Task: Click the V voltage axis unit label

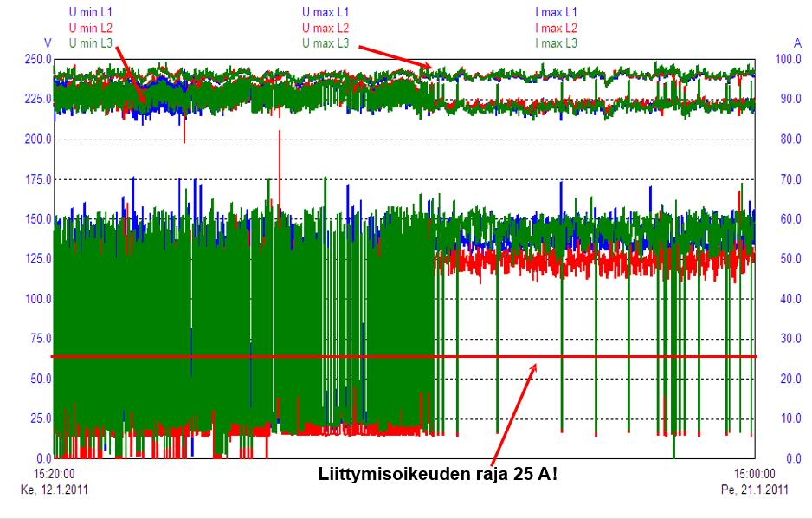Action: [48, 43]
